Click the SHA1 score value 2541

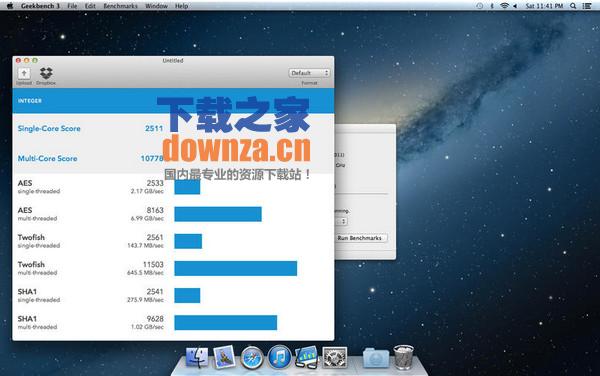(x=155, y=291)
